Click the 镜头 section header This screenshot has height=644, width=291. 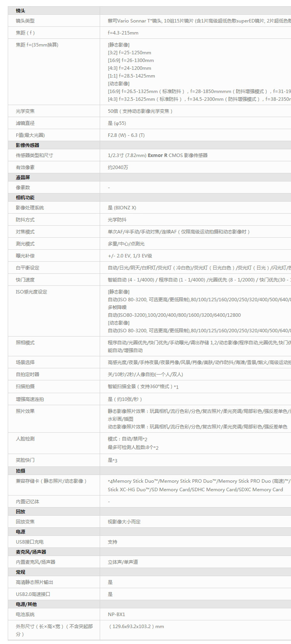pyautogui.click(x=20, y=11)
